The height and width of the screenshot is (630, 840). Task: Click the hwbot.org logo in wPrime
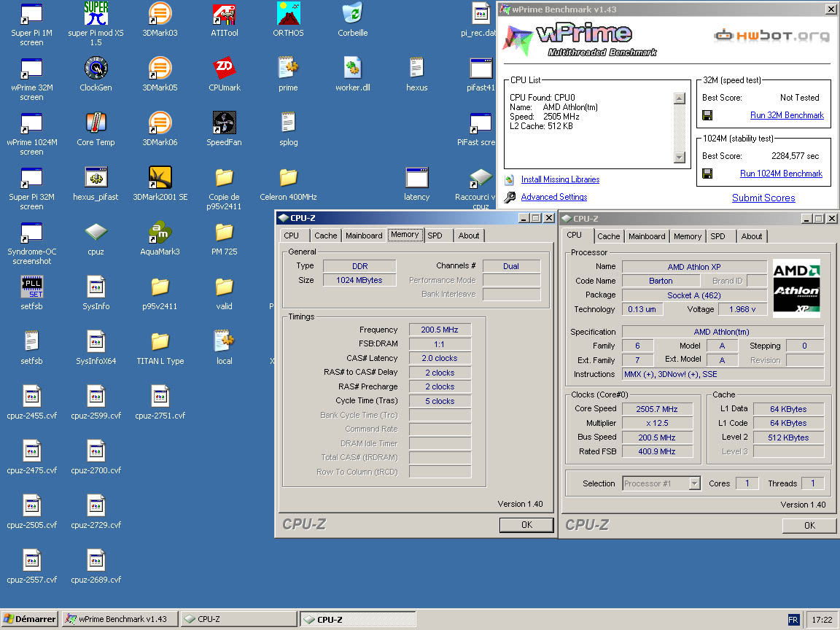tap(771, 36)
